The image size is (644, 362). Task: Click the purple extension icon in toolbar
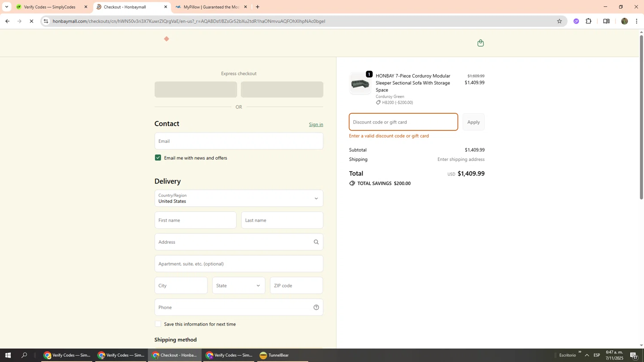point(576,21)
